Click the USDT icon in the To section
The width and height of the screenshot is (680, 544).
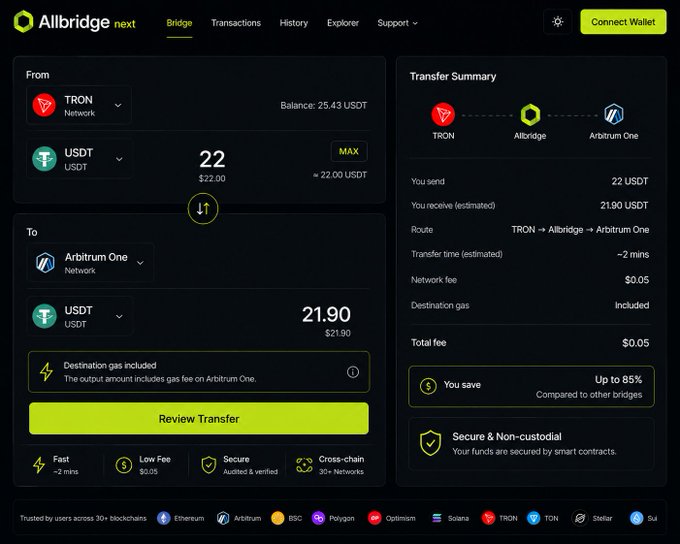tap(44, 316)
